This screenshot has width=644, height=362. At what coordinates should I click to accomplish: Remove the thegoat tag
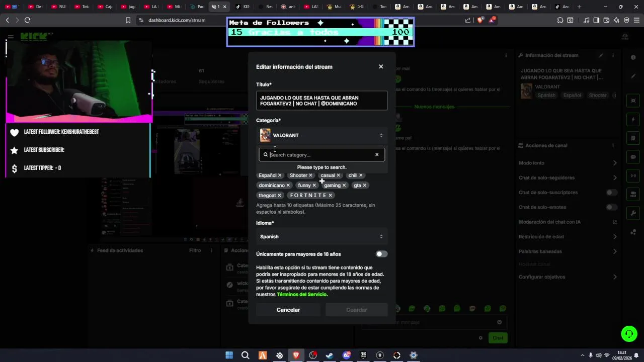(x=279, y=196)
